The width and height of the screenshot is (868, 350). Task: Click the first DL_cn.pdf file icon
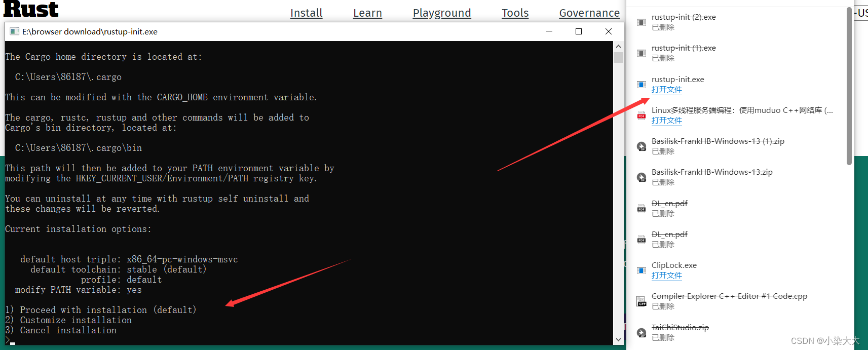[641, 209]
